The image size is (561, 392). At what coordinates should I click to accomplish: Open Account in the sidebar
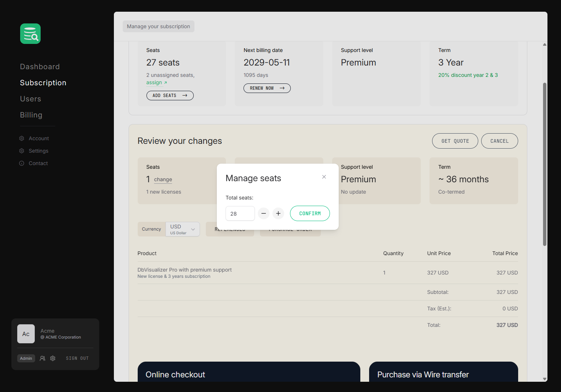39,138
